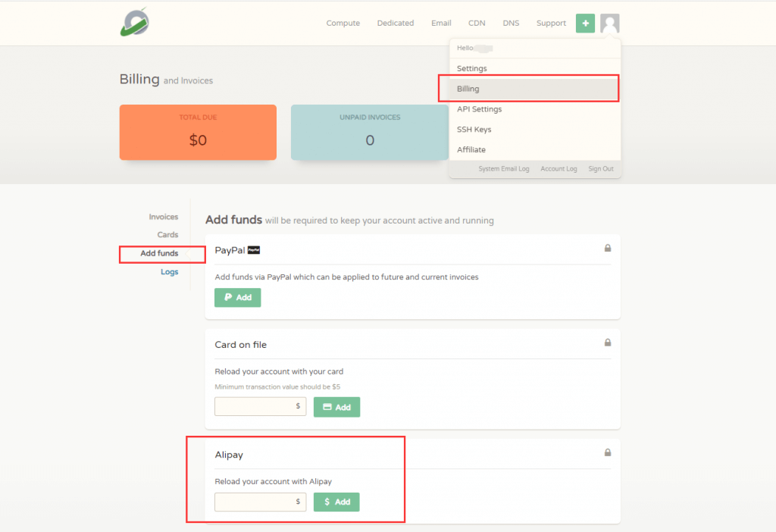Click the Alipay Add button
776x532 pixels.
click(x=336, y=502)
